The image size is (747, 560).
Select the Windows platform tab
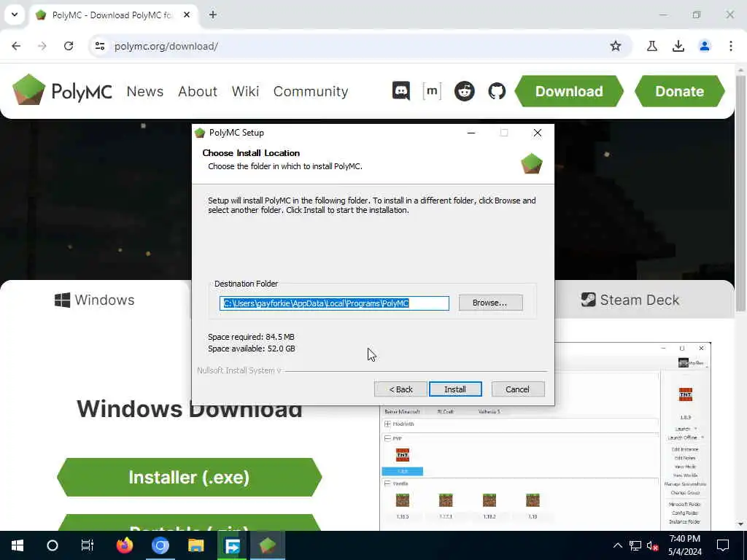(96, 300)
